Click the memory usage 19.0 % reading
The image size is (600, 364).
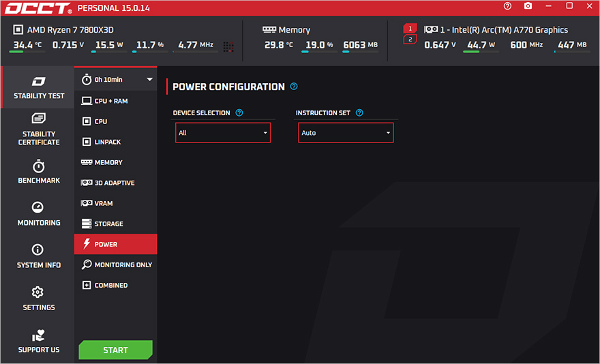pyautogui.click(x=319, y=45)
